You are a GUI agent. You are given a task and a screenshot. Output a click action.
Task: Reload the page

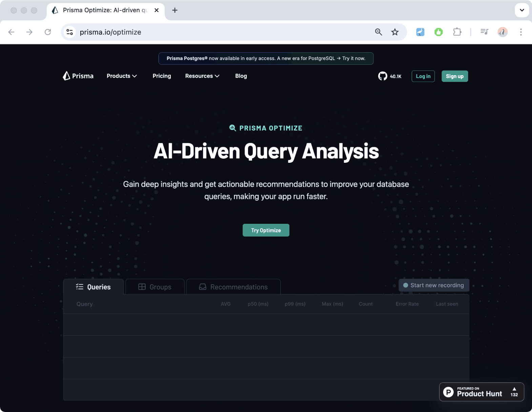[48, 32]
